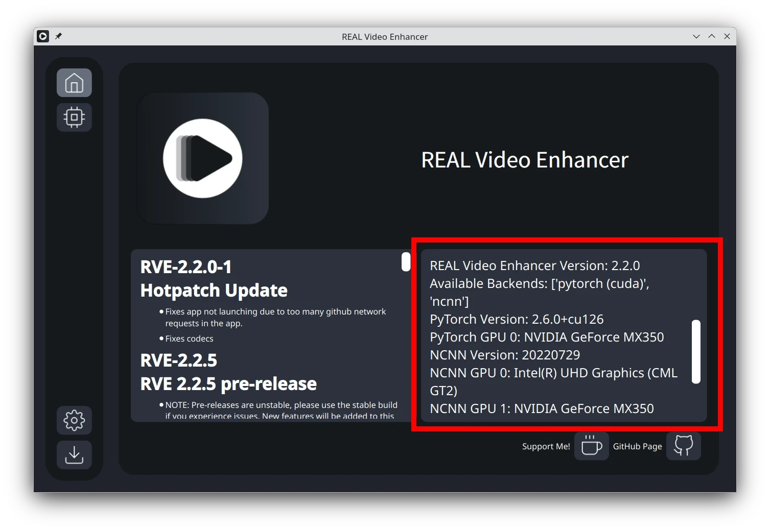Click the PyTorch Version line in system info
The width and height of the screenshot is (770, 532).
pos(517,319)
